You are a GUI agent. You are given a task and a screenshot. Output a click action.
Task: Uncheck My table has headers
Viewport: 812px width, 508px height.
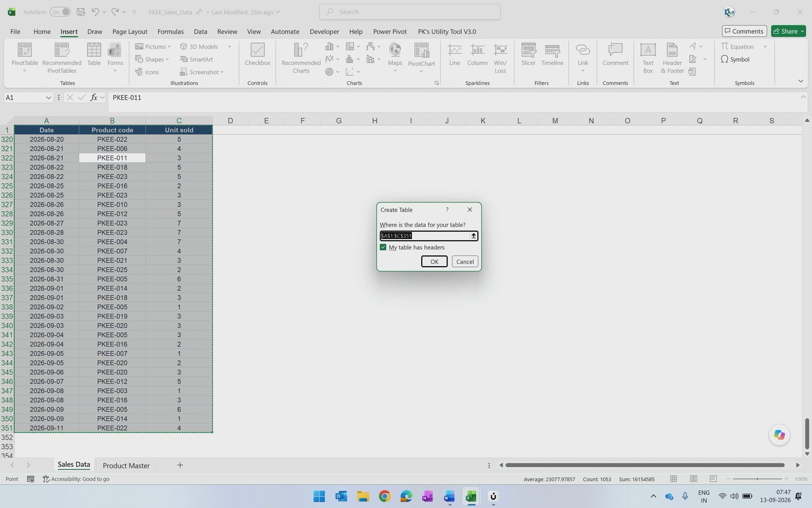click(383, 247)
